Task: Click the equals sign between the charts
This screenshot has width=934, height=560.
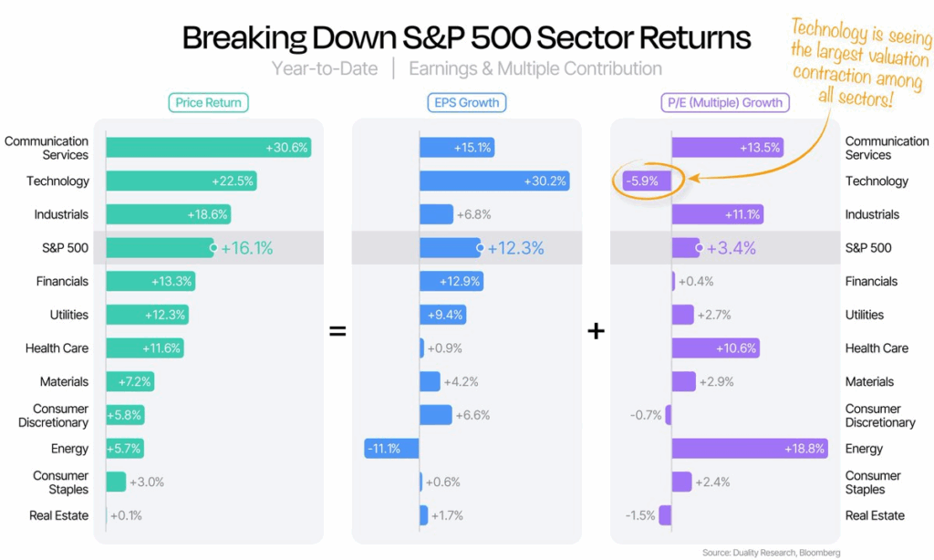Action: coord(337,331)
